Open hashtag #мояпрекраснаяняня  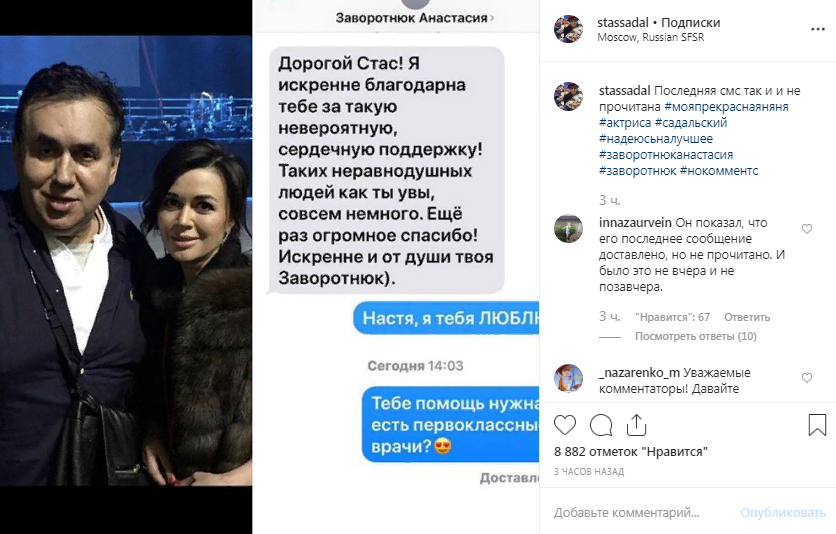(726, 107)
